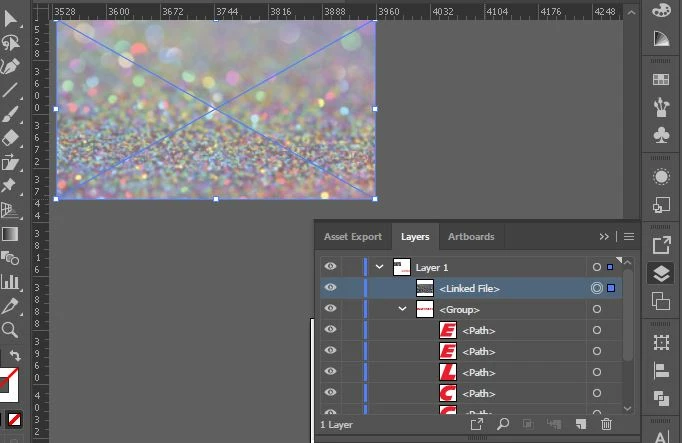Pick the Lasso tool in the toolbar
This screenshot has width=682, height=443.
pyautogui.click(x=10, y=43)
